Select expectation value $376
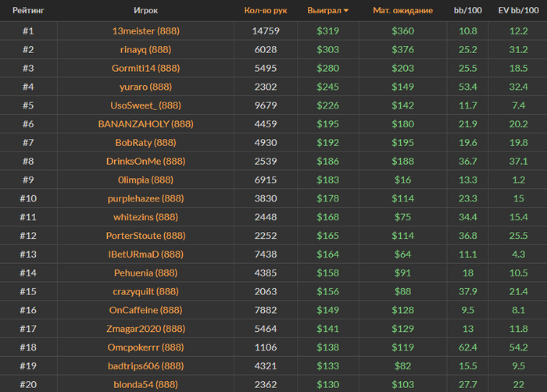 (403, 49)
